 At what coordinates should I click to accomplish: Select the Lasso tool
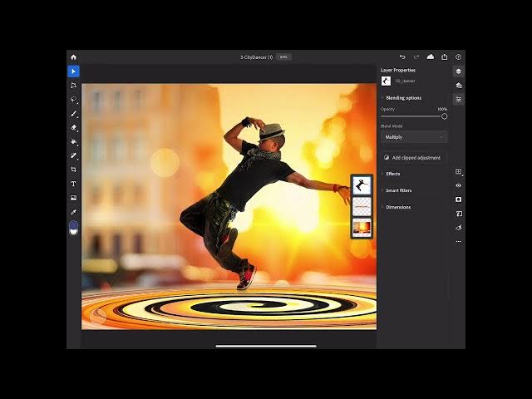73,99
